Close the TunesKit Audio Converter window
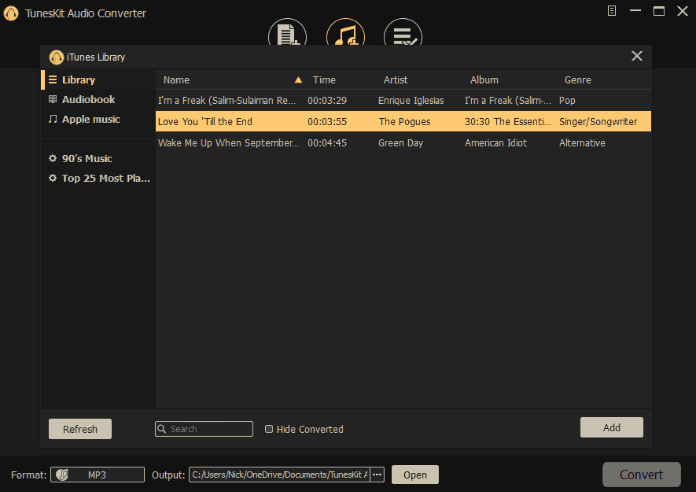696x492 pixels. (x=683, y=11)
